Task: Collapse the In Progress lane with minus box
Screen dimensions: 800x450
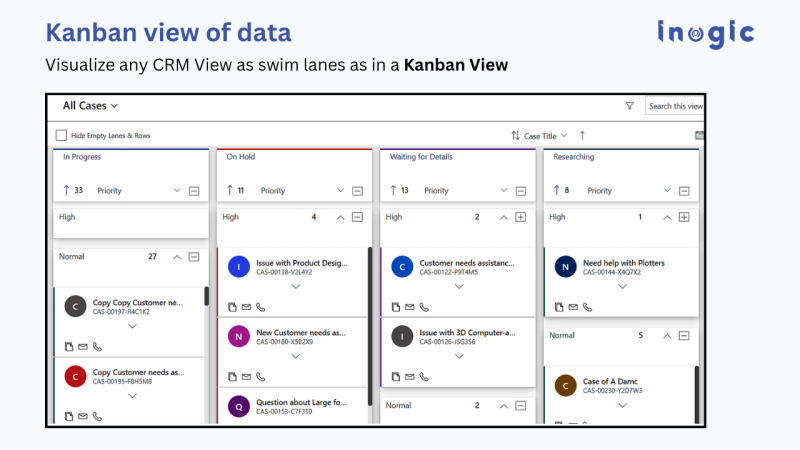Action: (x=194, y=190)
